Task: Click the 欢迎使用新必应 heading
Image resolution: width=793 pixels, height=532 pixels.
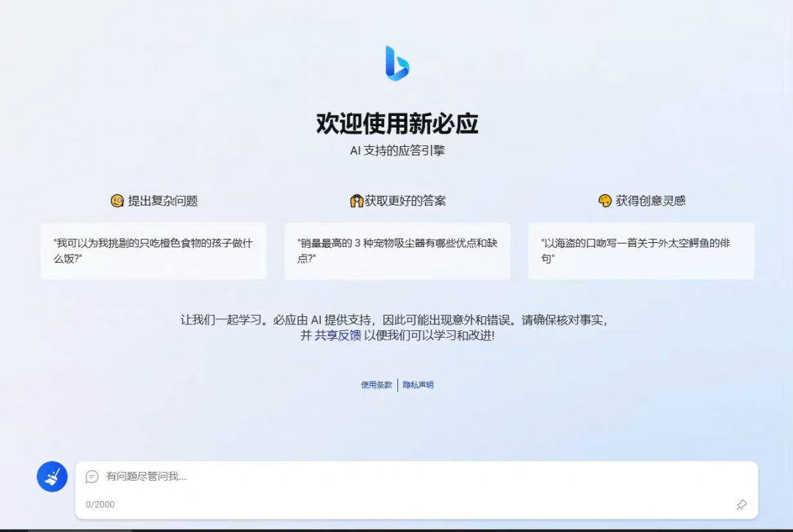Action: tap(397, 124)
